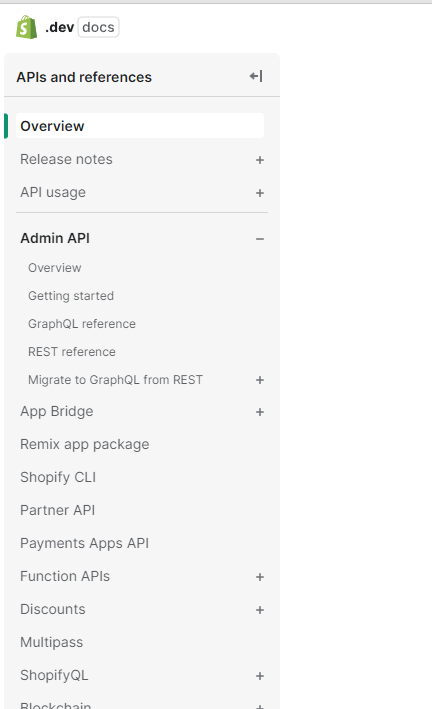Image resolution: width=432 pixels, height=709 pixels.
Task: Expand Function APIs plus icon
Action: tap(260, 577)
